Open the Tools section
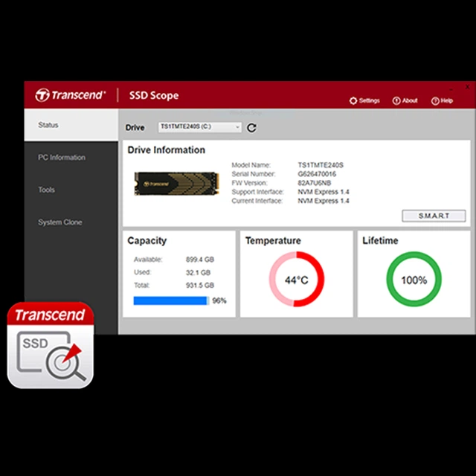 click(46, 190)
